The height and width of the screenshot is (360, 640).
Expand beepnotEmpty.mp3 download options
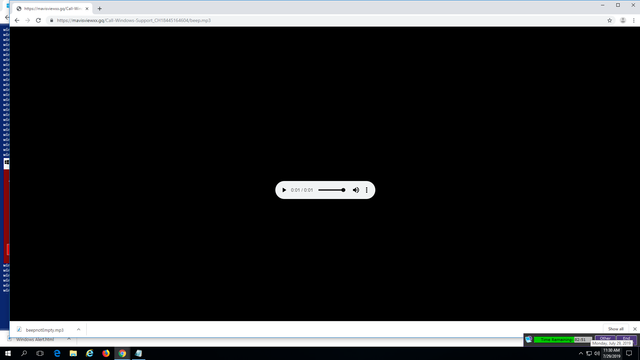point(78,330)
